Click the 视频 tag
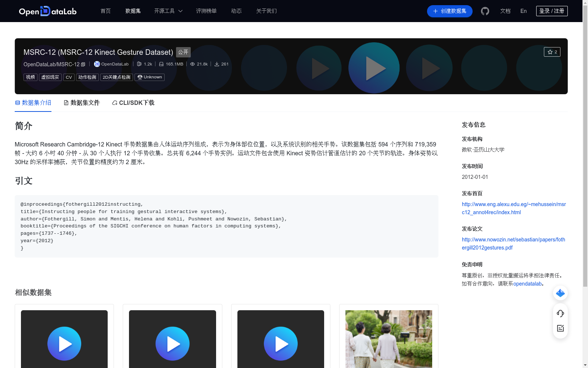 point(31,77)
